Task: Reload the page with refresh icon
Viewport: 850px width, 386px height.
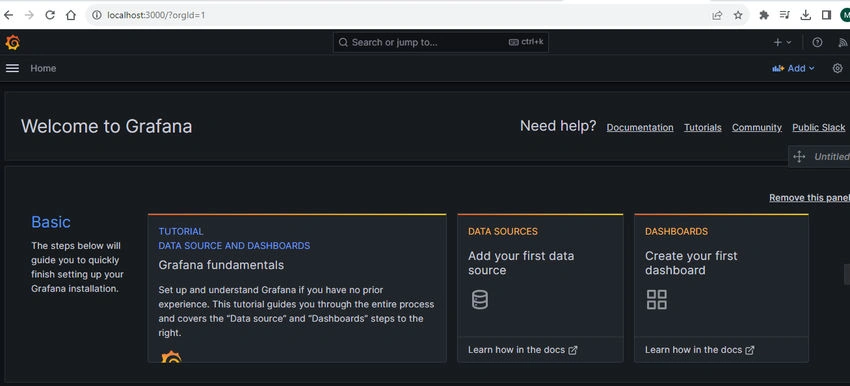Action: [x=50, y=15]
